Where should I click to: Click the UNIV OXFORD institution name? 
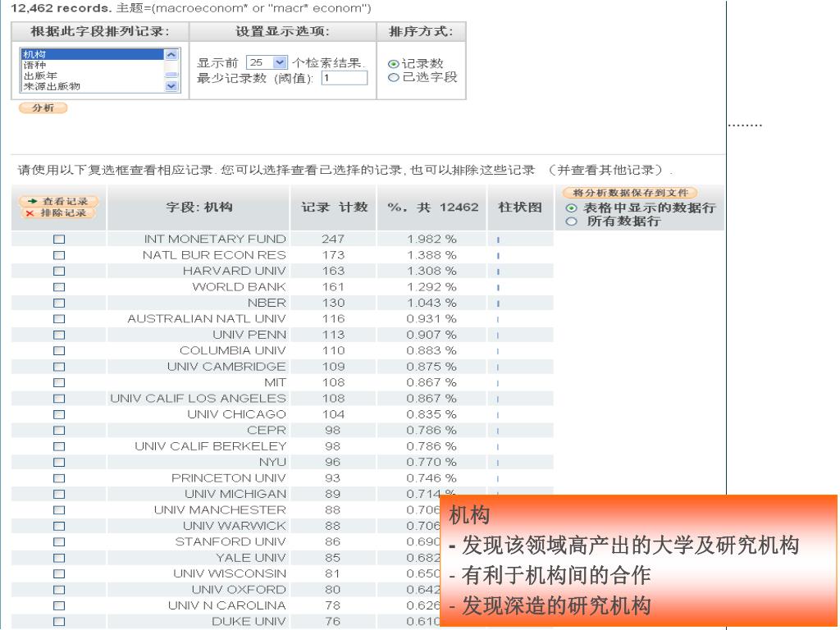coord(239,589)
